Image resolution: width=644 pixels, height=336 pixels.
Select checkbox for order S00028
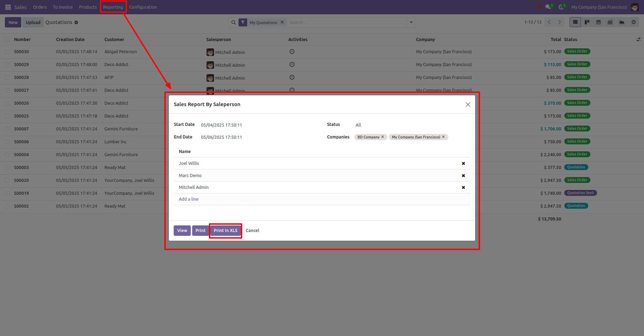click(7, 78)
